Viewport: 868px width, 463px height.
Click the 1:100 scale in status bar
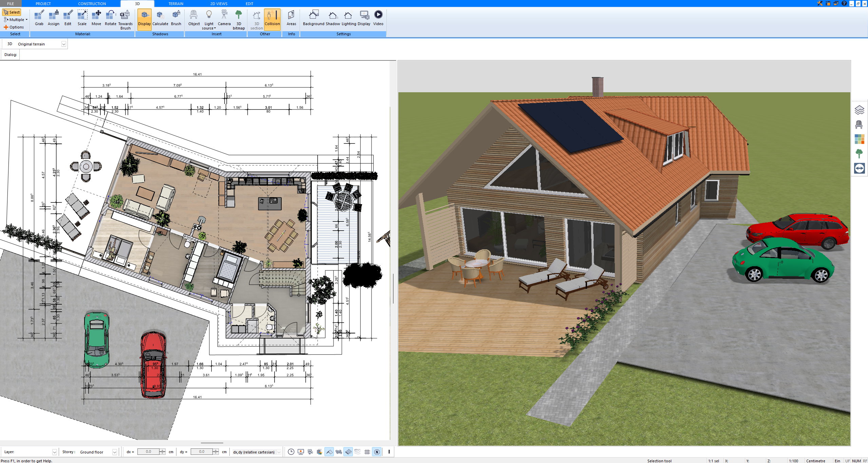(793, 461)
